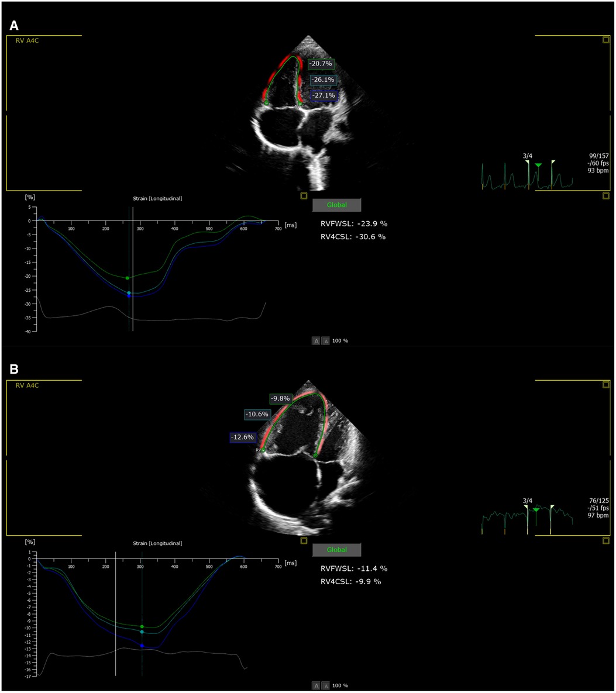Click the Global button above RVFWSL -23.9 %

tap(336, 205)
